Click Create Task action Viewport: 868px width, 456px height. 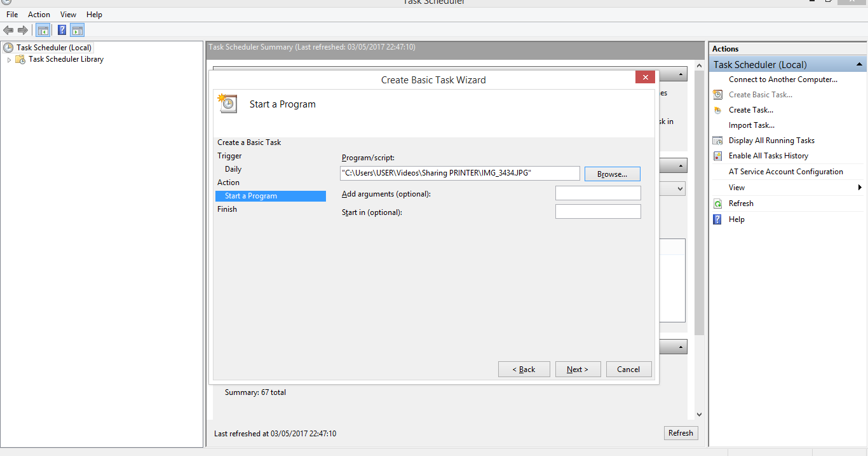(x=750, y=110)
